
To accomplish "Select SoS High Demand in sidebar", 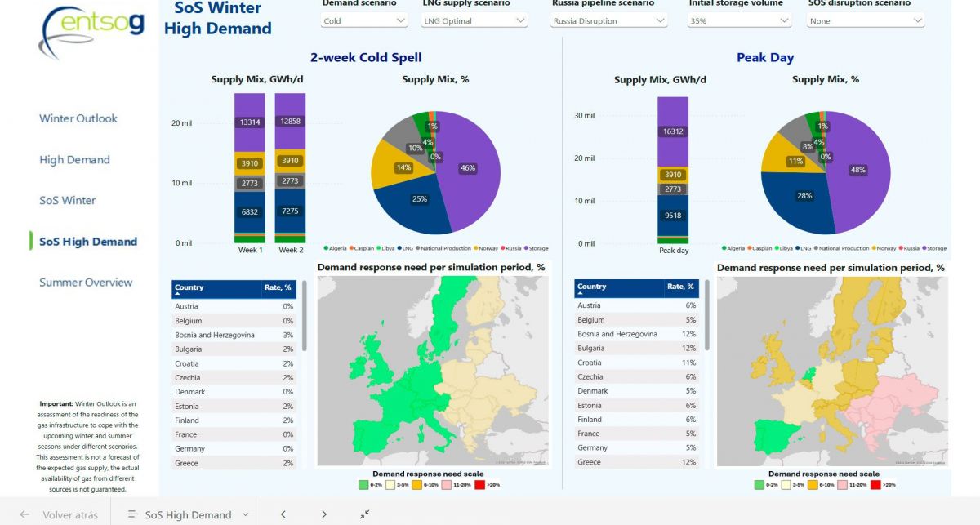I will point(88,242).
